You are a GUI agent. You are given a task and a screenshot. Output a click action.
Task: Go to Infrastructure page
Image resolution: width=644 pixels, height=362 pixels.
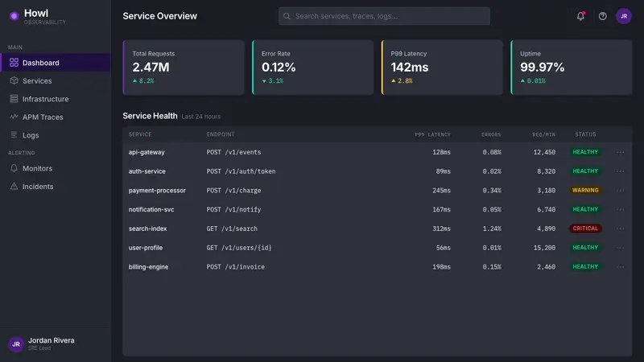point(55,99)
